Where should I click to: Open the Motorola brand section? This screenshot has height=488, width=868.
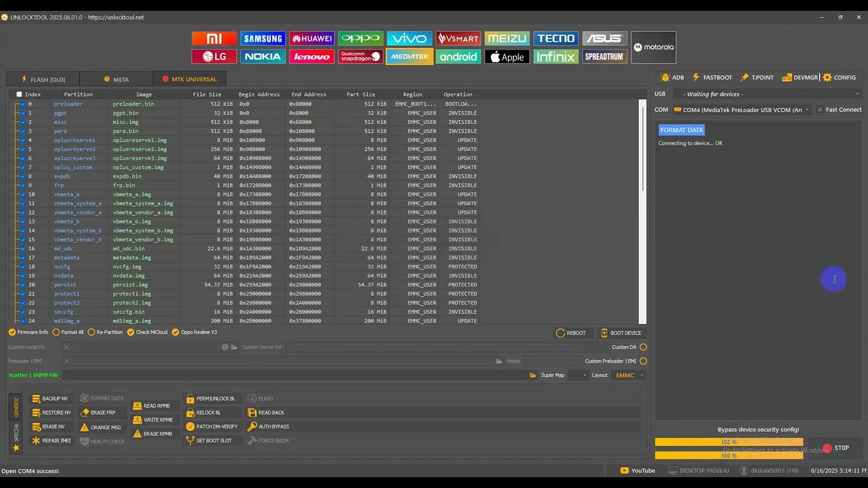(654, 47)
